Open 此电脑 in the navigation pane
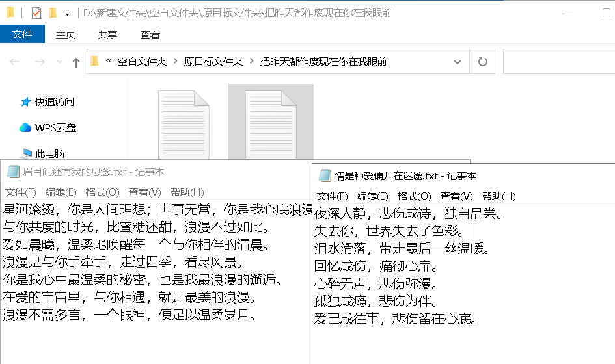Viewport: 615px width, 364px height. [x=50, y=153]
